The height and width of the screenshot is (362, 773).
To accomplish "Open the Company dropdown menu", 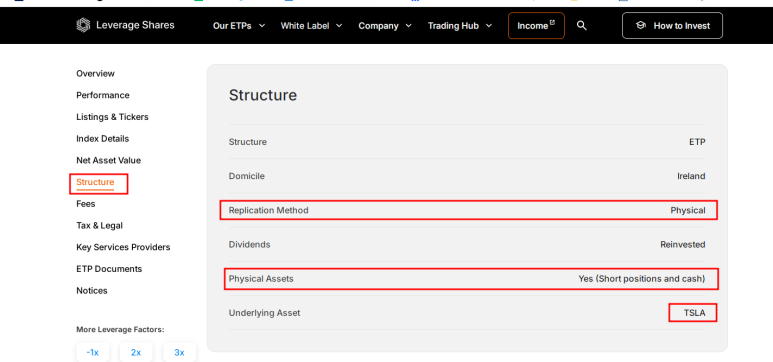I will tap(385, 26).
